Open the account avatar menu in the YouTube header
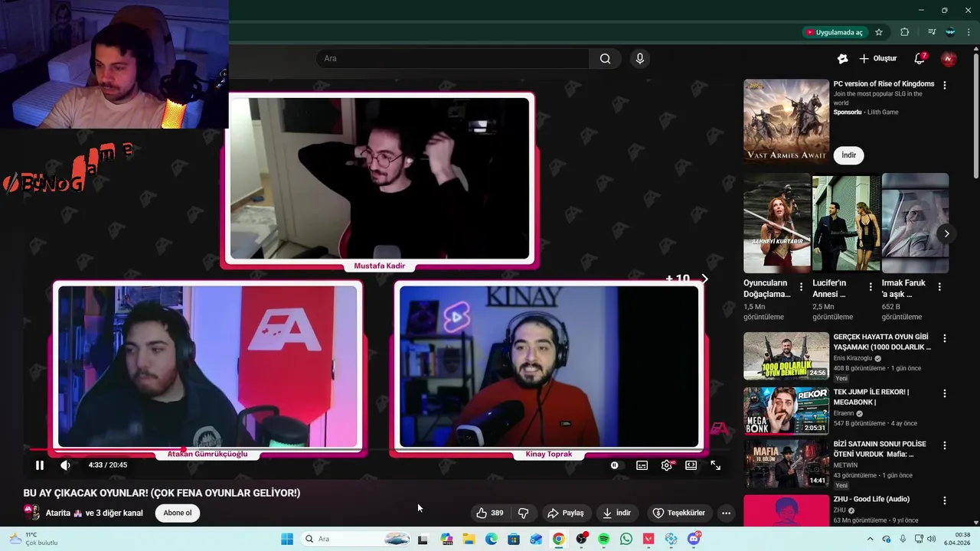This screenshot has width=980, height=551. 949,58
